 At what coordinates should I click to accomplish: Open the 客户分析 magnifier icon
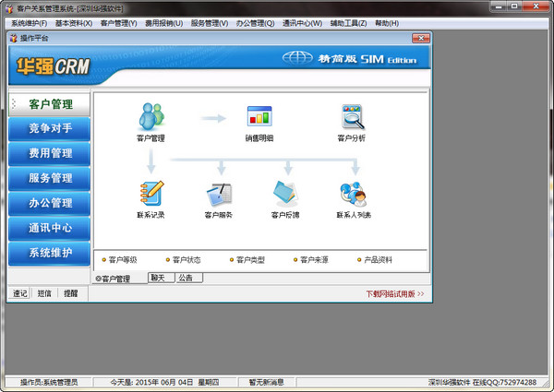point(353,116)
